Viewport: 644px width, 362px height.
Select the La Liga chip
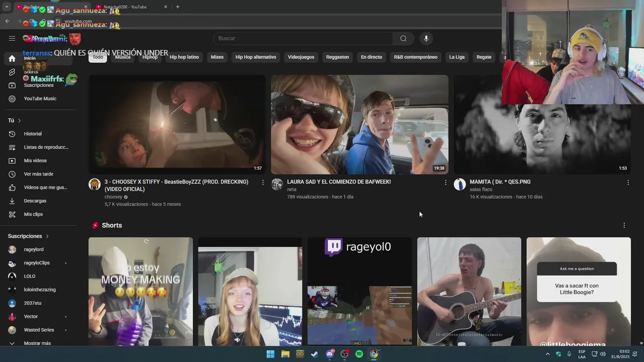coord(457,57)
